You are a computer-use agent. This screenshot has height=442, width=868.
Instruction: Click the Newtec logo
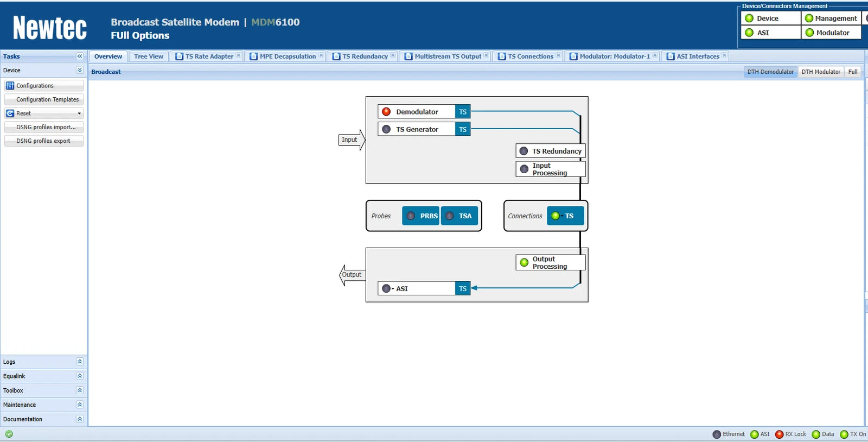point(50,27)
